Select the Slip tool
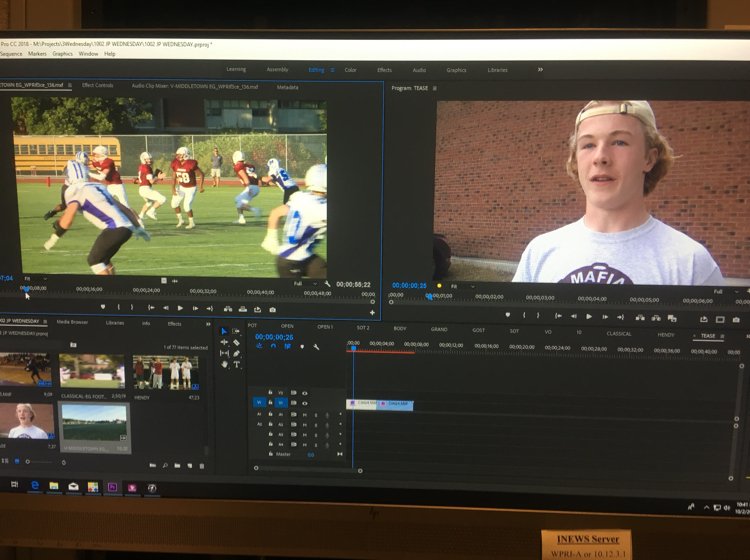750x560 pixels. coord(224,353)
